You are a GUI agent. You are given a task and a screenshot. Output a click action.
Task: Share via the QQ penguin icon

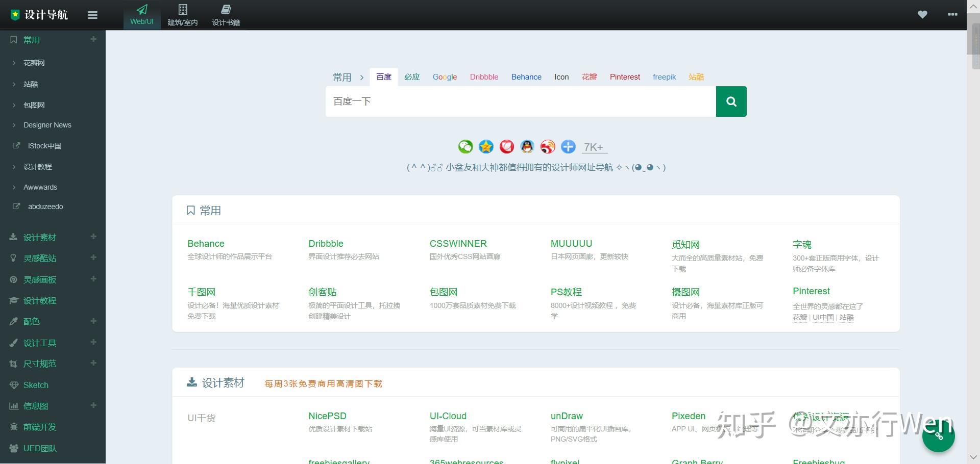coord(527,147)
